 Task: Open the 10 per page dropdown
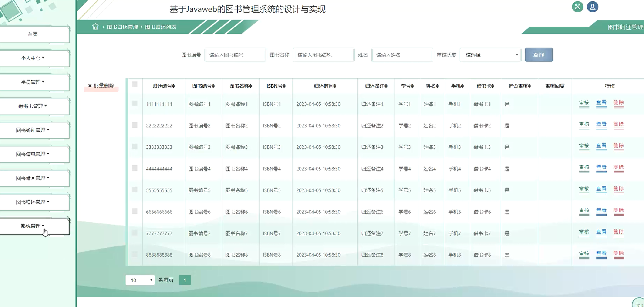(140, 280)
